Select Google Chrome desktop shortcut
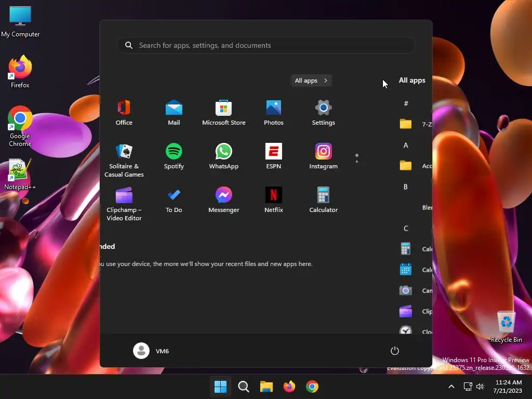Viewport: 532px width, 399px height. 20,126
